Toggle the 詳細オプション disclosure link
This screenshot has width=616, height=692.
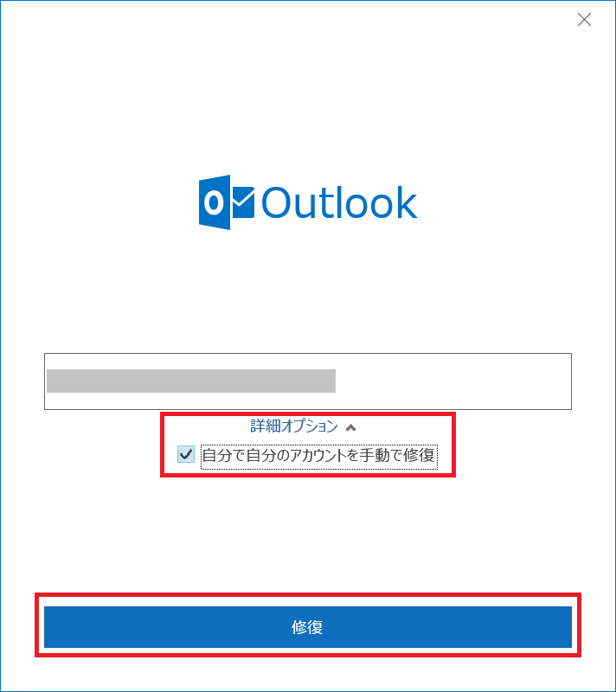303,426
